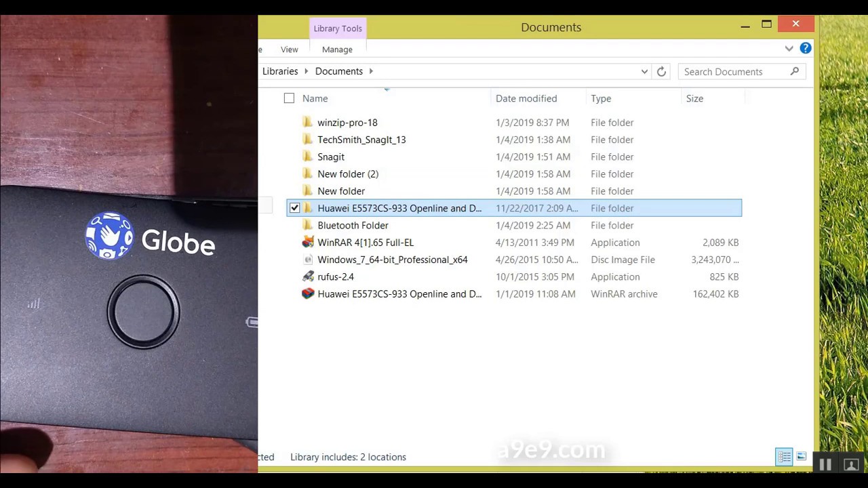Sort files by Type column
Image resolution: width=868 pixels, height=488 pixels.
tap(601, 98)
